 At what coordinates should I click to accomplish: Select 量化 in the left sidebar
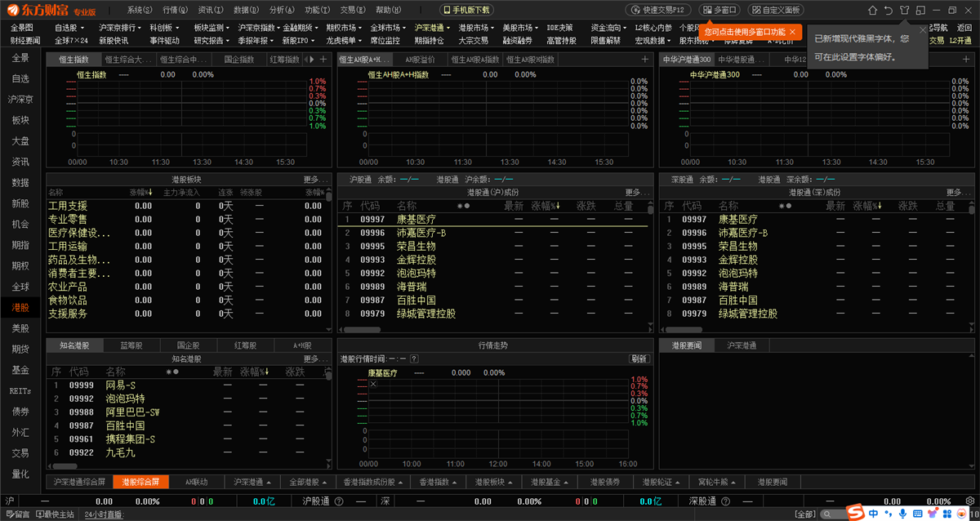(x=20, y=474)
